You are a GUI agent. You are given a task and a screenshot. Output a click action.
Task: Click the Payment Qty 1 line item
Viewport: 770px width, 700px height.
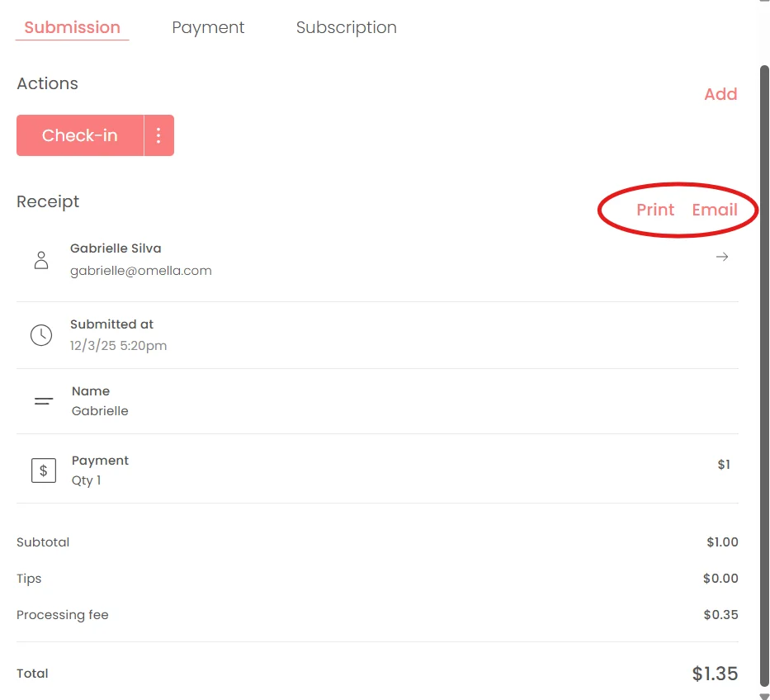coord(377,470)
